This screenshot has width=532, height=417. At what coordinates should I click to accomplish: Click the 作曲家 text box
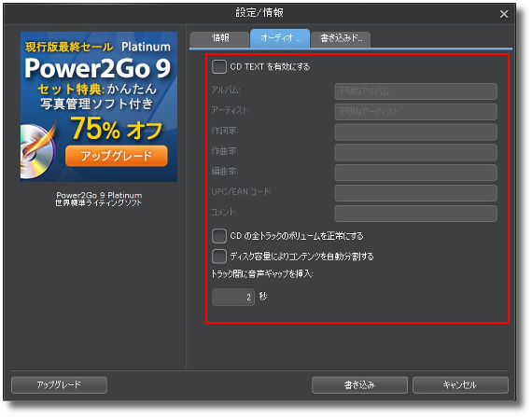point(415,152)
